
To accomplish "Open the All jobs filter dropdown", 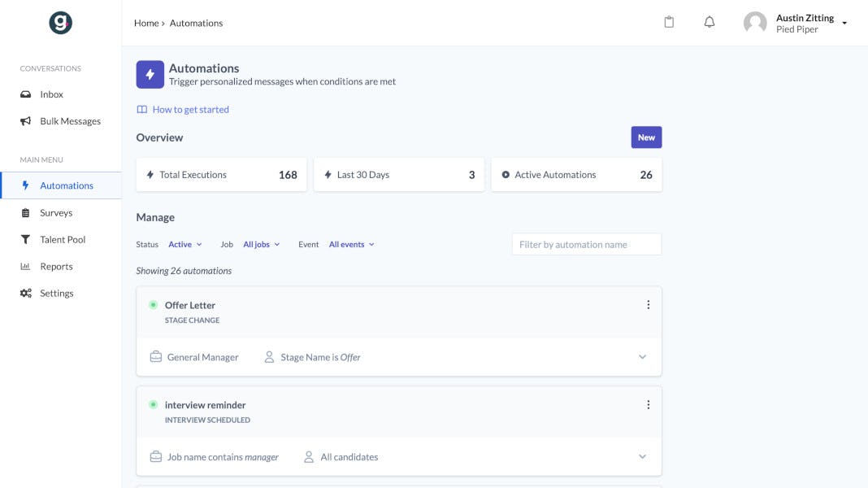I will coord(261,245).
